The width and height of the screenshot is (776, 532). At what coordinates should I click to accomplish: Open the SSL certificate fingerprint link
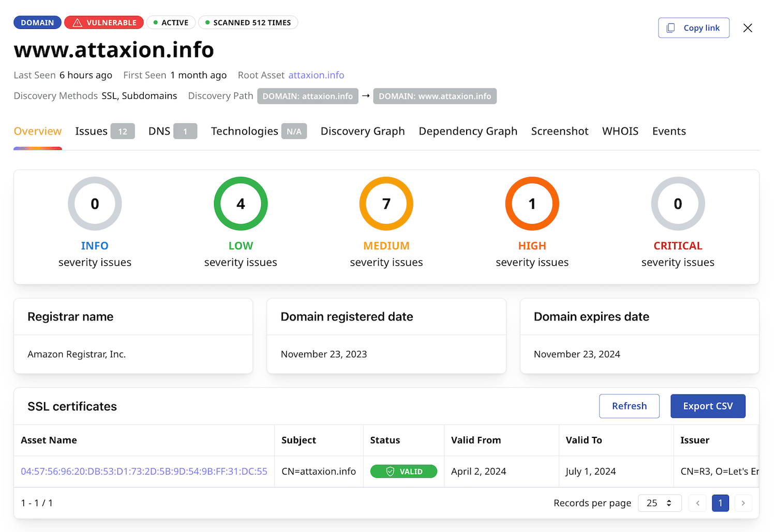click(x=144, y=472)
